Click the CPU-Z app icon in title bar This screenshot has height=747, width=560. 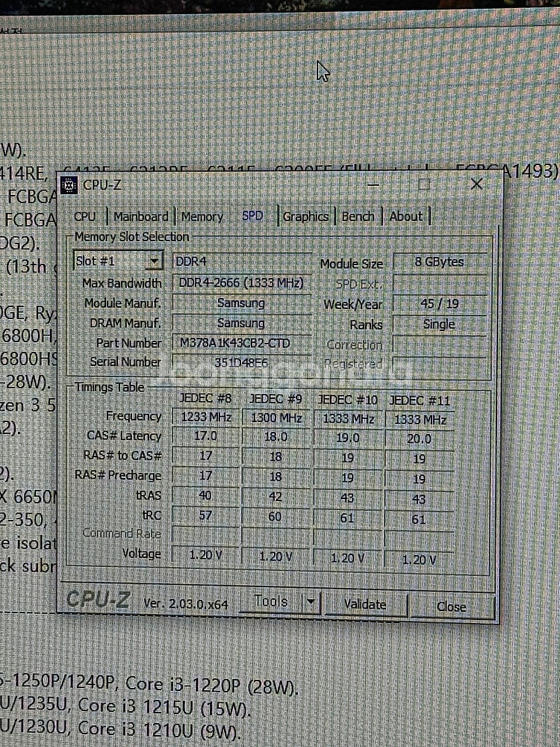[x=69, y=185]
